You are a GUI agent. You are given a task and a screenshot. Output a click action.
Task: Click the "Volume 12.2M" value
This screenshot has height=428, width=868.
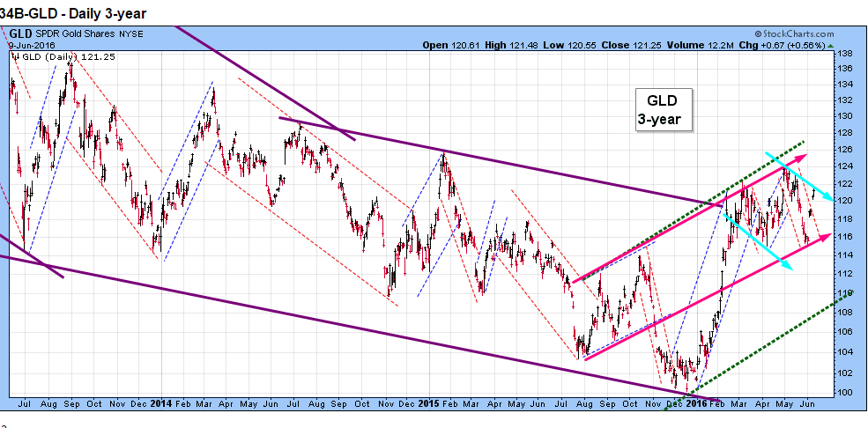[700, 45]
